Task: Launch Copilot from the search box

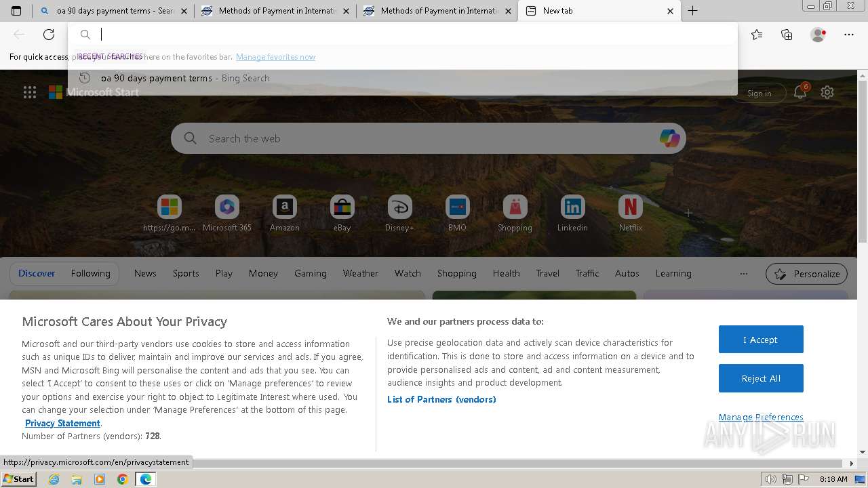Action: pyautogui.click(x=669, y=138)
